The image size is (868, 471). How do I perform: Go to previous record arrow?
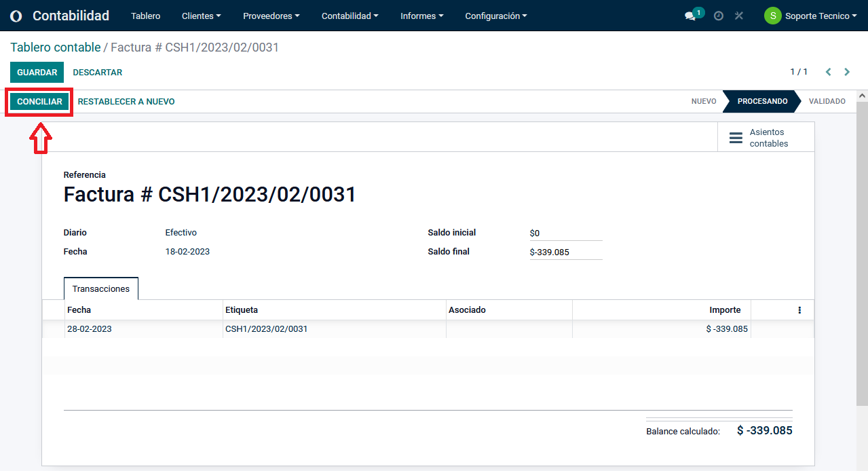(829, 72)
